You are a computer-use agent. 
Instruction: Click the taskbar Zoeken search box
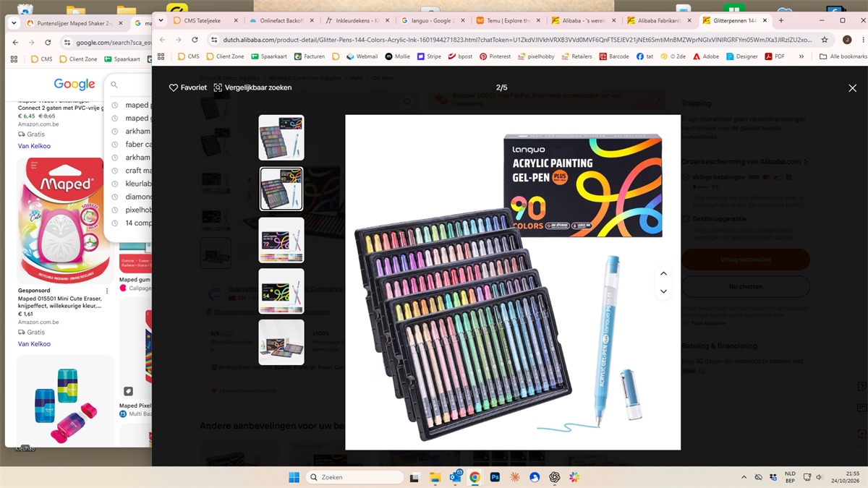354,477
